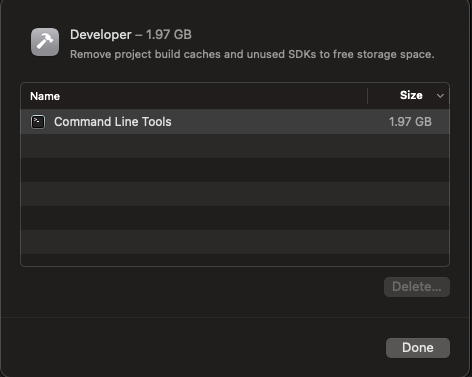Click the Delete... button
472x377 pixels.
coord(417,287)
